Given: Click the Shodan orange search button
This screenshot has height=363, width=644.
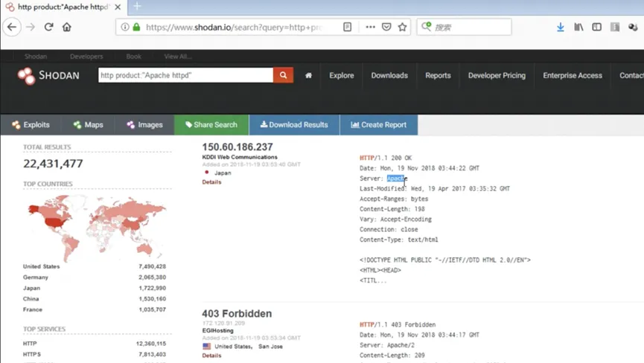Looking at the screenshot, I should pyautogui.click(x=283, y=75).
